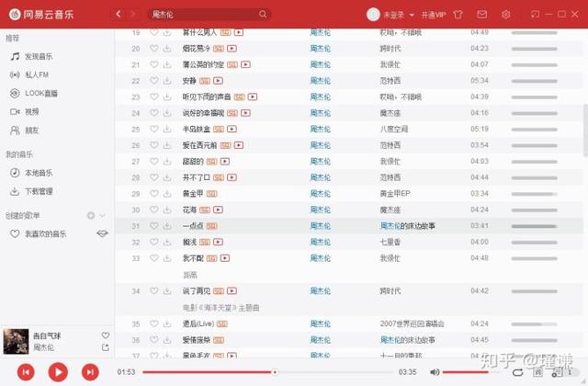Download song 安静
Image resolution: width=588 pixels, height=386 pixels.
pos(167,81)
